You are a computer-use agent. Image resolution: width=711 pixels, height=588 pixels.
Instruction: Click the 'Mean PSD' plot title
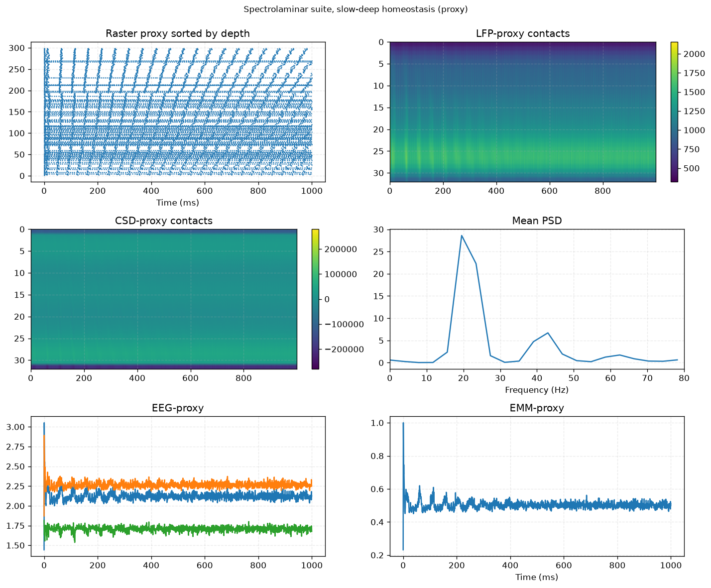pos(537,221)
